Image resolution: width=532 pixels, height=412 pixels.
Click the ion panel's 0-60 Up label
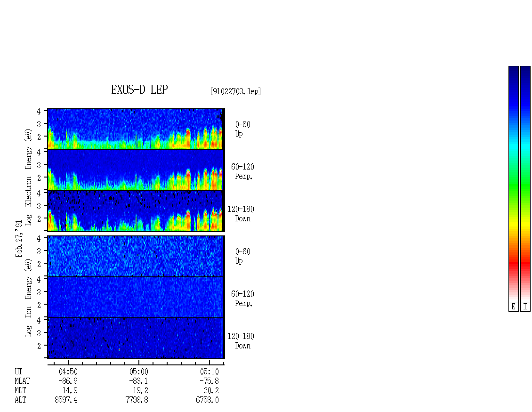point(242,256)
